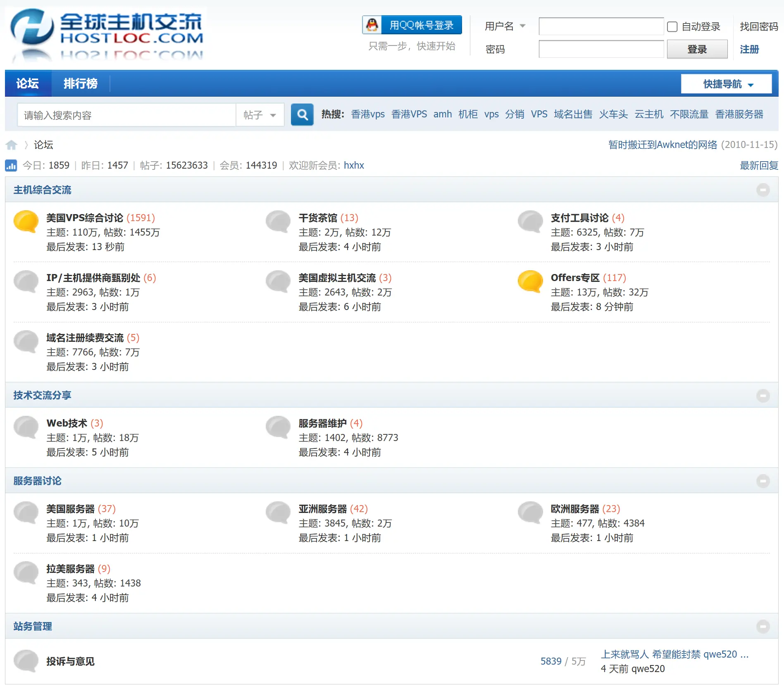This screenshot has width=784, height=689.
Task: Open the 快捷导航 dropdown
Action: pos(726,84)
